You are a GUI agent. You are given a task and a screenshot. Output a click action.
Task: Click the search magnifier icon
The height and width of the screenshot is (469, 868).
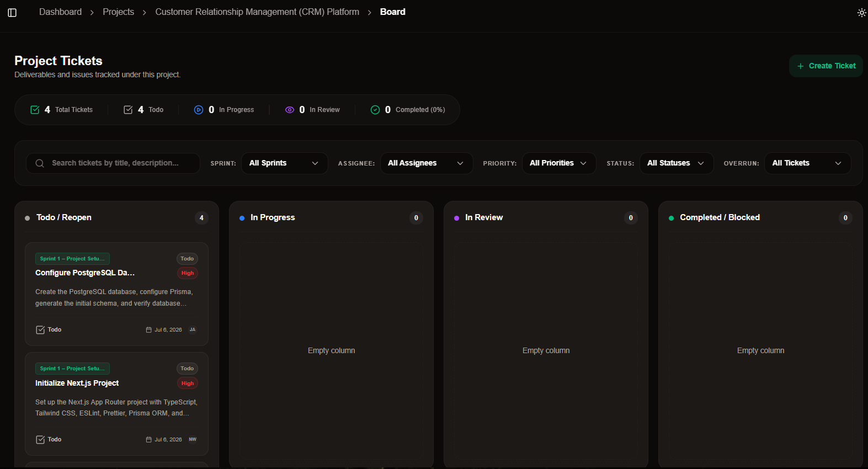coord(40,163)
